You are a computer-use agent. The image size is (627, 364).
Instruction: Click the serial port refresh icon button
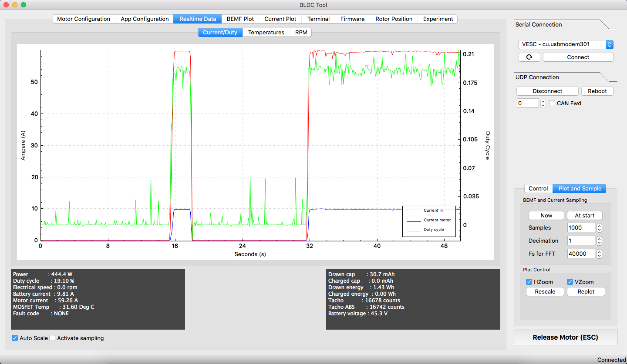[x=529, y=57]
